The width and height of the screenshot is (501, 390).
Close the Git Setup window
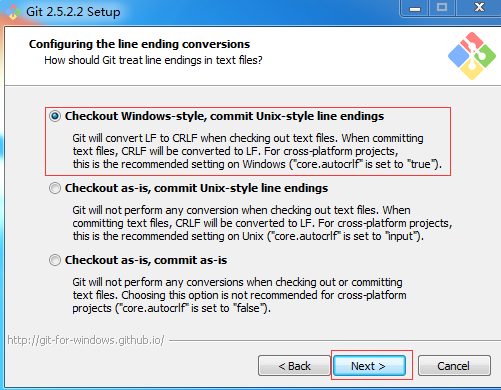479,8
